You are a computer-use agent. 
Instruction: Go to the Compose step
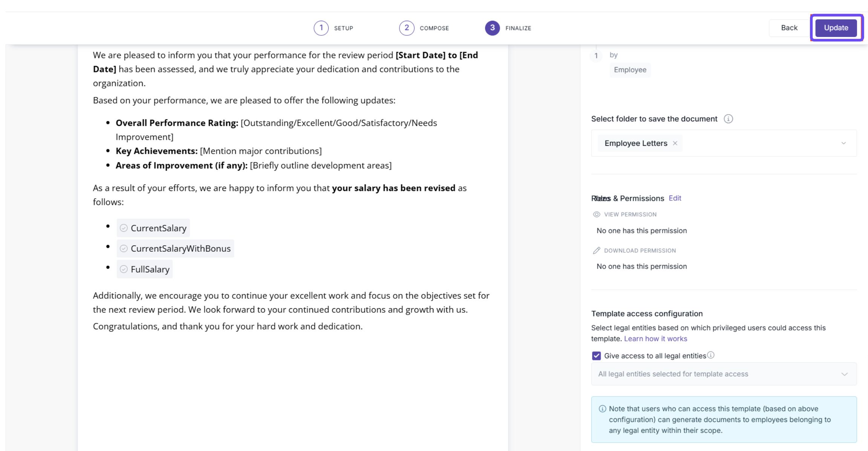(407, 28)
